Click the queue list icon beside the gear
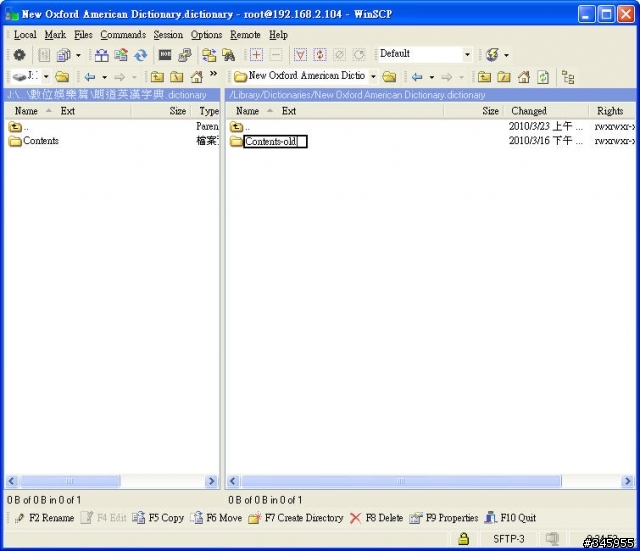This screenshot has height=551, width=640. coord(44,55)
